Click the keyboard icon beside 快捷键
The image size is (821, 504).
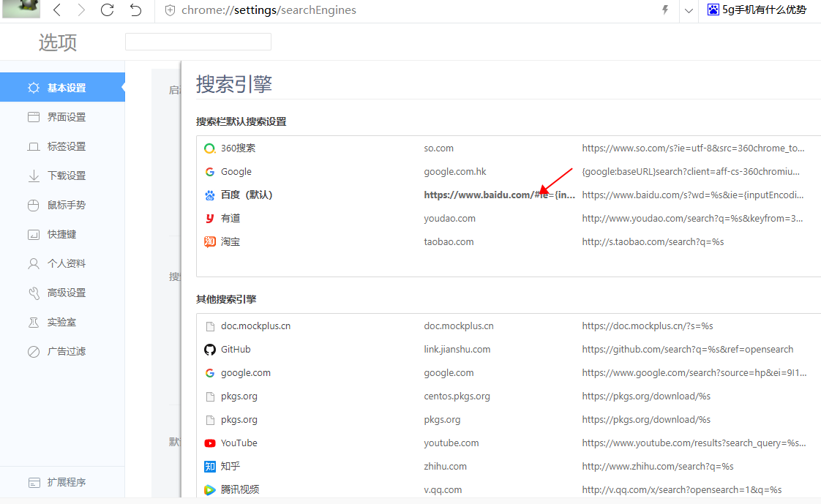(34, 235)
